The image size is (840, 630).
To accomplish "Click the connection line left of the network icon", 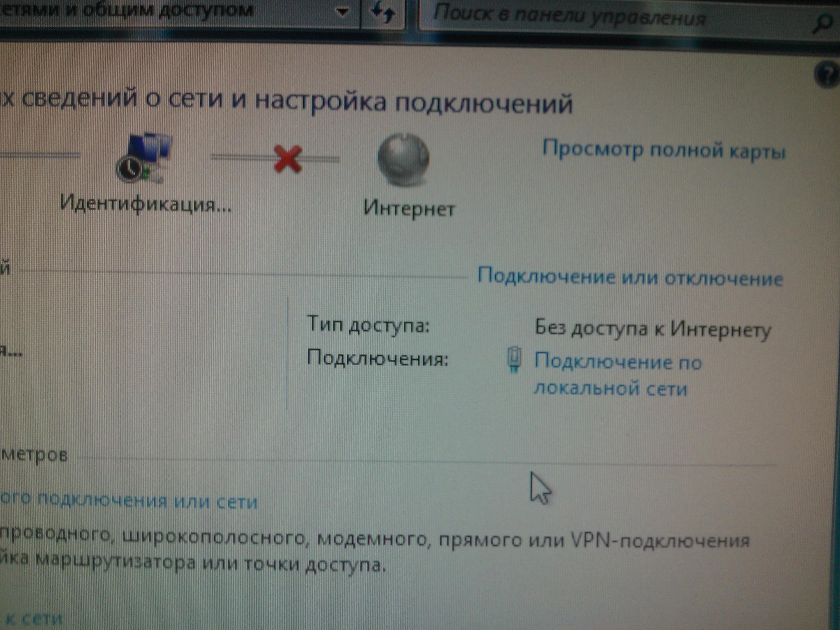I will click(40, 155).
